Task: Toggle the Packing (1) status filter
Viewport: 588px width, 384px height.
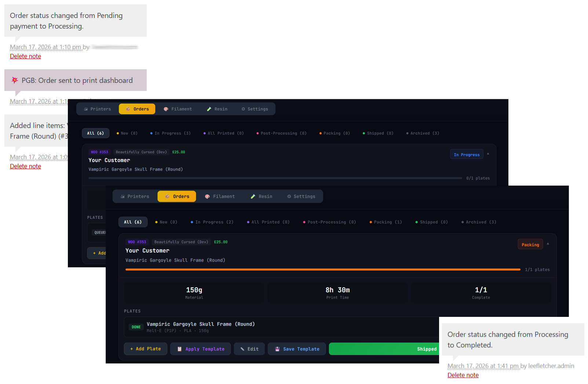Action: 386,222
